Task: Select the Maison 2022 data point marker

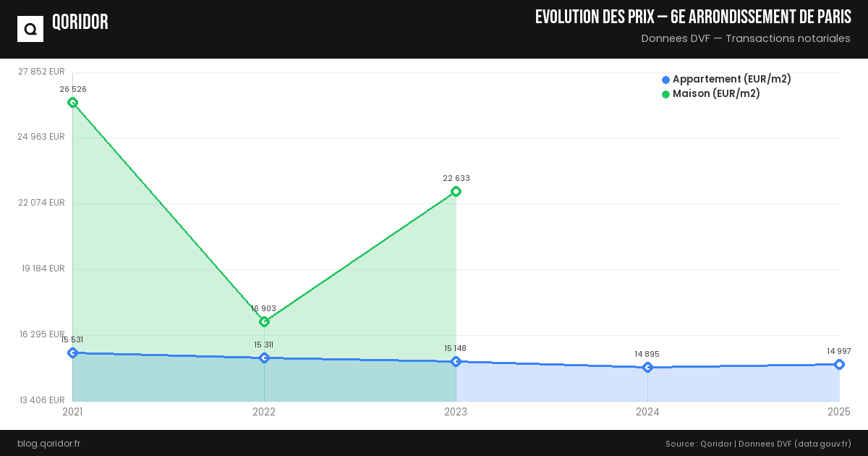Action: [264, 321]
